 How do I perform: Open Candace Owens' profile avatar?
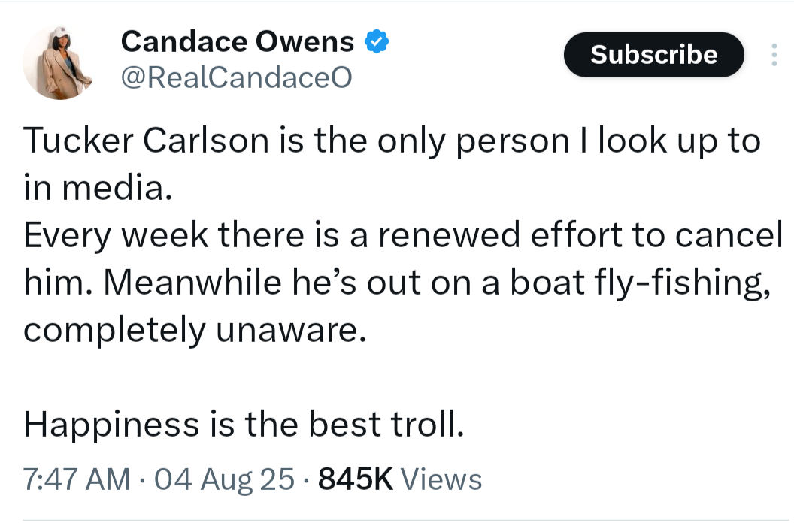[x=59, y=63]
